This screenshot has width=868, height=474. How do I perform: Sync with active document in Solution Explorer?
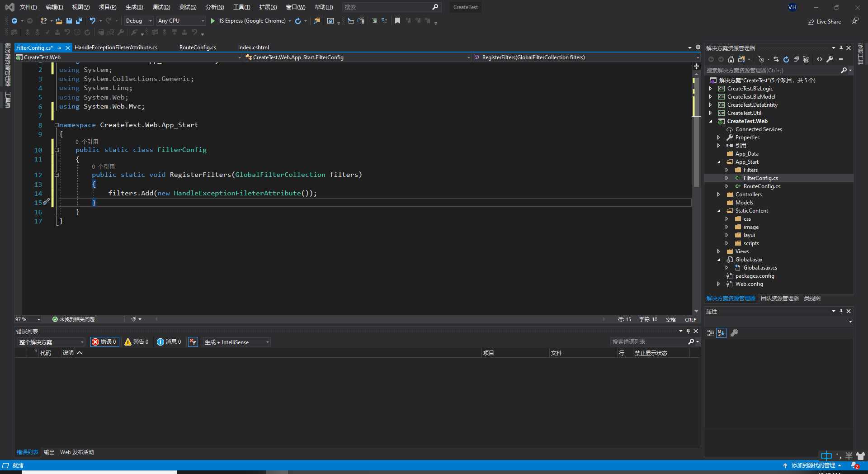(776, 59)
